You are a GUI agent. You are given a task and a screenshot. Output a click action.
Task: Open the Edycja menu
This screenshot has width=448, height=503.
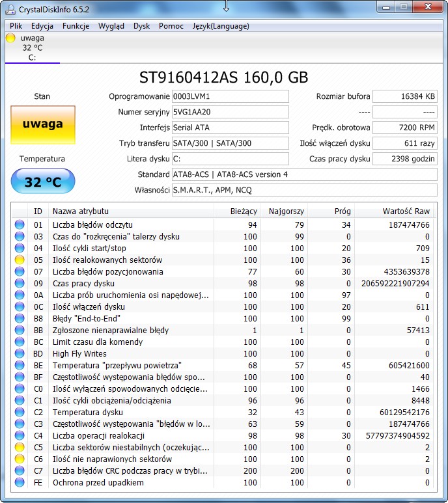42,26
